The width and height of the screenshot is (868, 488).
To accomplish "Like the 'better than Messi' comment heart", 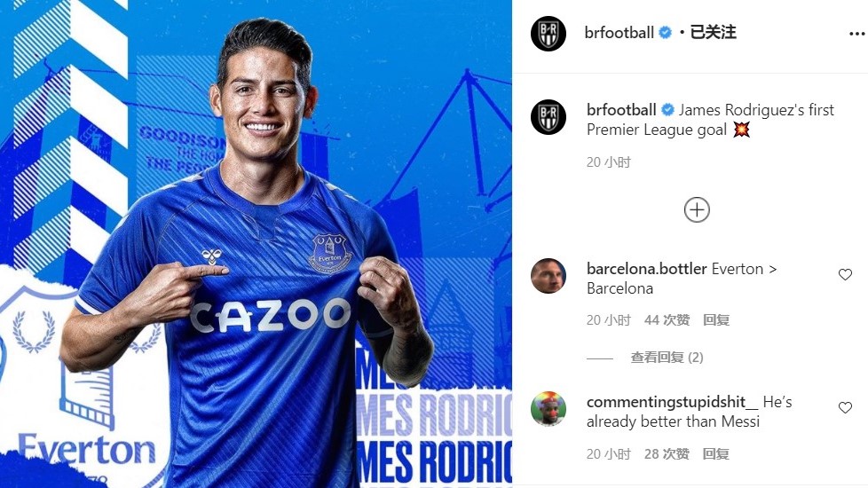I will click(x=845, y=408).
